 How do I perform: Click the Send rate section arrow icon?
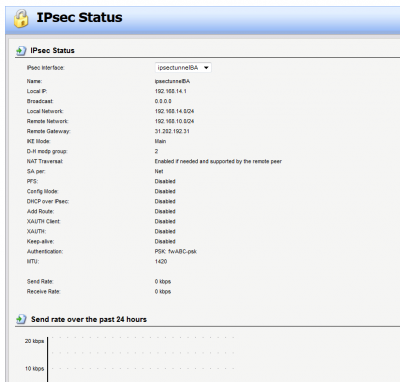tap(21, 319)
